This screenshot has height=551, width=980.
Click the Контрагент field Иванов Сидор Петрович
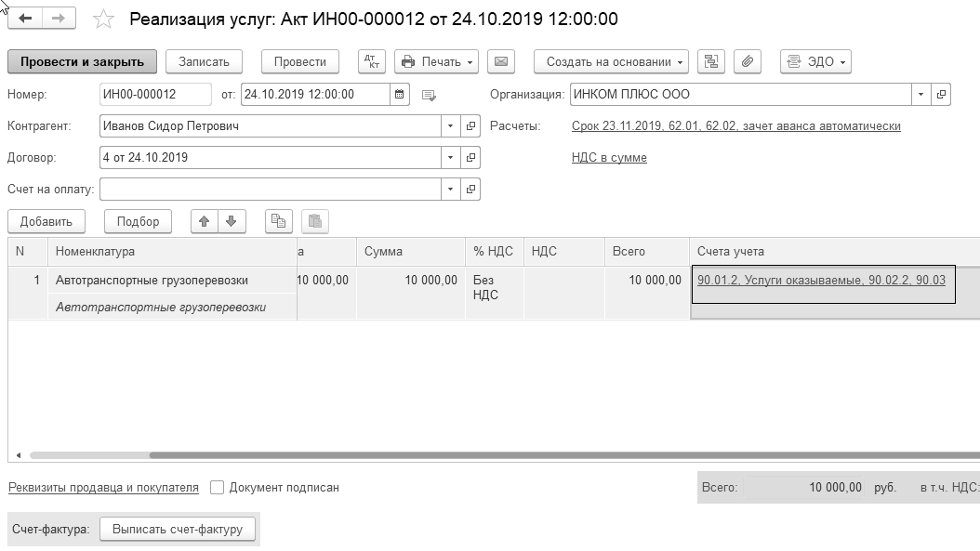point(270,126)
